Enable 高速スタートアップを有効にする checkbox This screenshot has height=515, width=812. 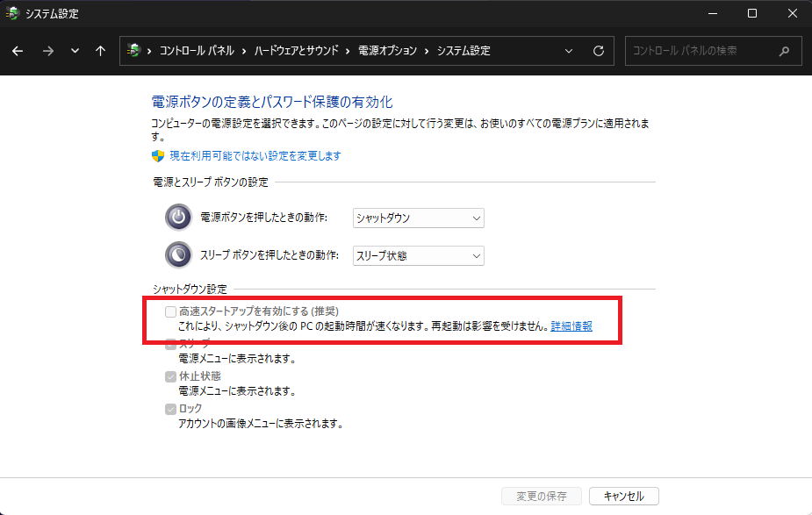[171, 311]
